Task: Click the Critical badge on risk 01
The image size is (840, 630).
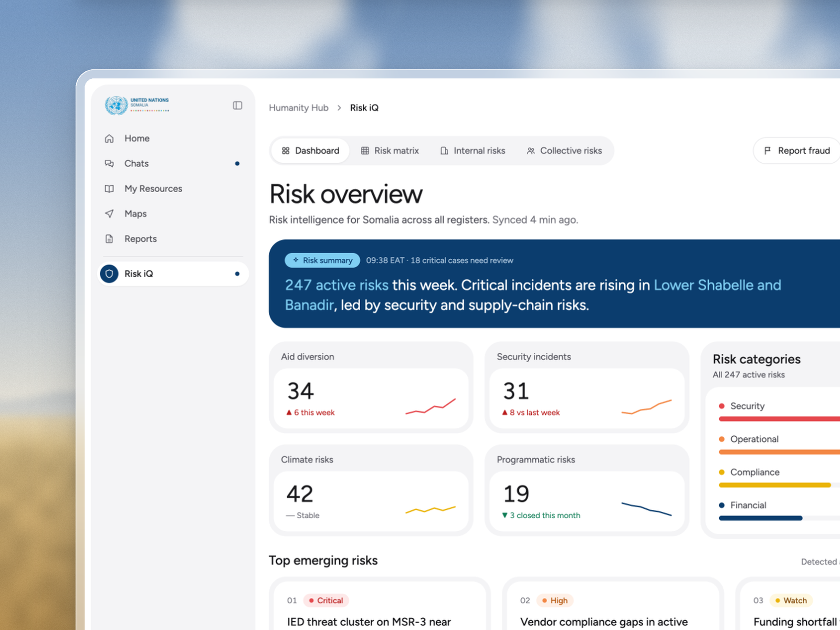Action: (x=326, y=601)
